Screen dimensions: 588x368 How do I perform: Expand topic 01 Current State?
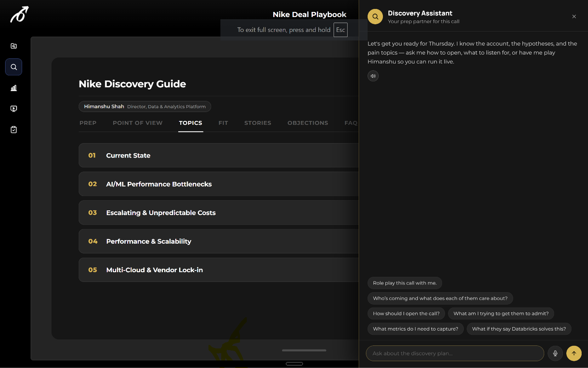coord(219,155)
